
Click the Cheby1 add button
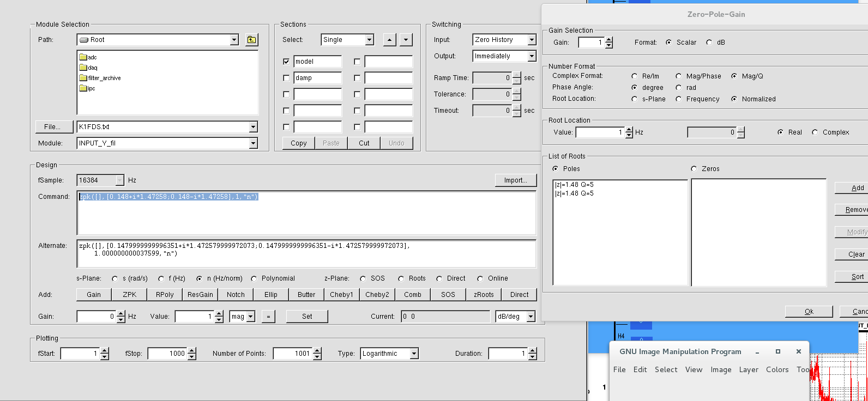click(342, 295)
